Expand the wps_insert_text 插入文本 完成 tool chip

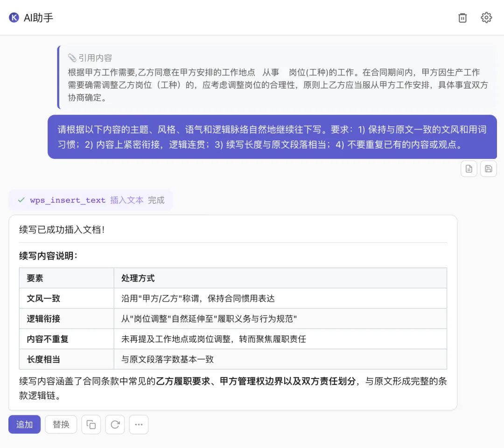click(x=91, y=200)
